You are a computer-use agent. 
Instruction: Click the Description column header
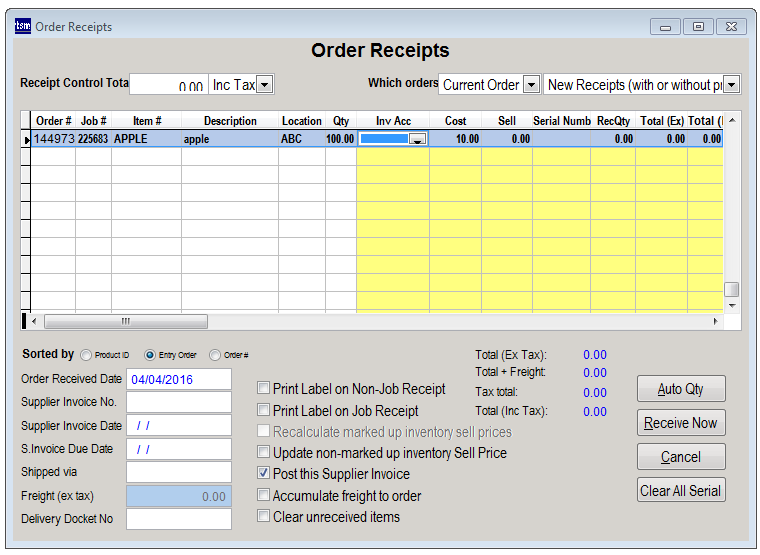click(230, 121)
